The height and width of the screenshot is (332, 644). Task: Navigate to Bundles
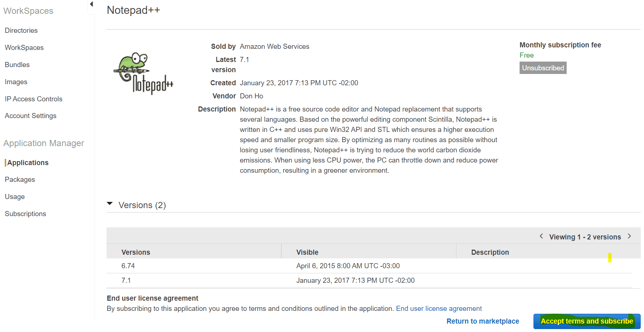coord(17,65)
